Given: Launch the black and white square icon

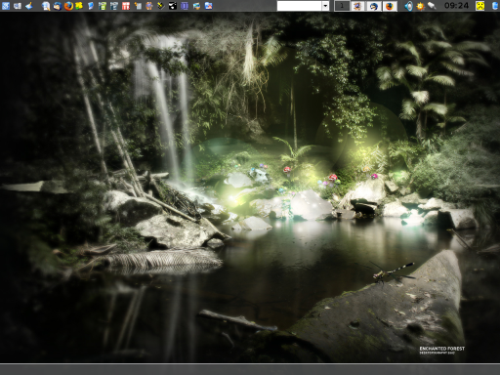Looking at the screenshot, I should coord(173,6).
